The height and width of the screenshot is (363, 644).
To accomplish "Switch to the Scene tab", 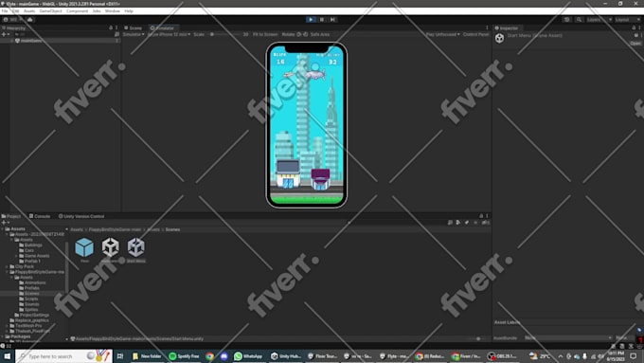I will 134,27.
